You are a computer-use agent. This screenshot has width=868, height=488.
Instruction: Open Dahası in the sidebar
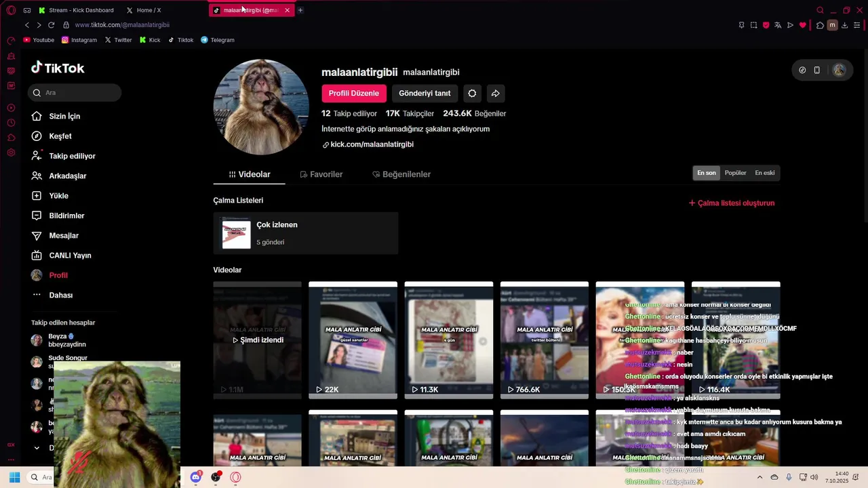[52, 295]
